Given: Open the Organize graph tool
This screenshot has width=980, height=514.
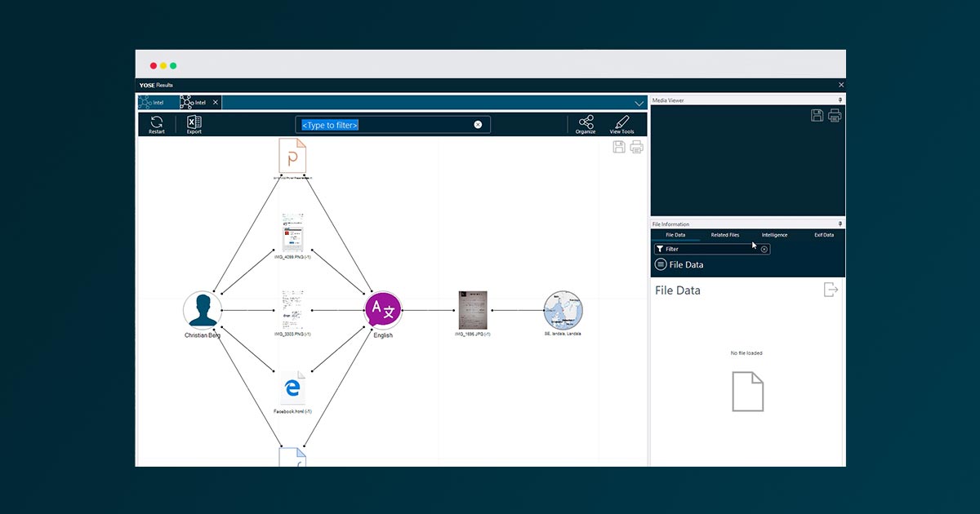Looking at the screenshot, I should pos(586,122).
